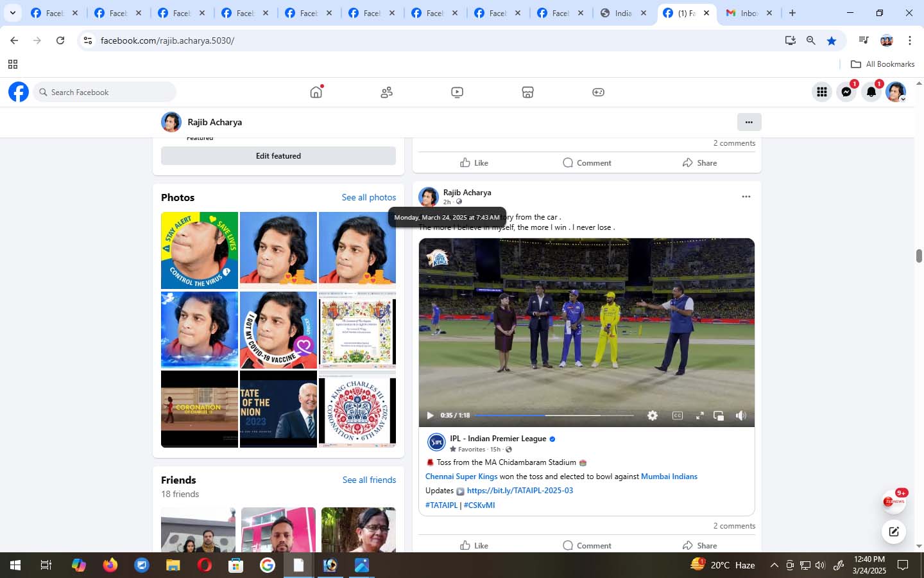Click the video settings gear icon
The height and width of the screenshot is (578, 924).
coord(653,416)
